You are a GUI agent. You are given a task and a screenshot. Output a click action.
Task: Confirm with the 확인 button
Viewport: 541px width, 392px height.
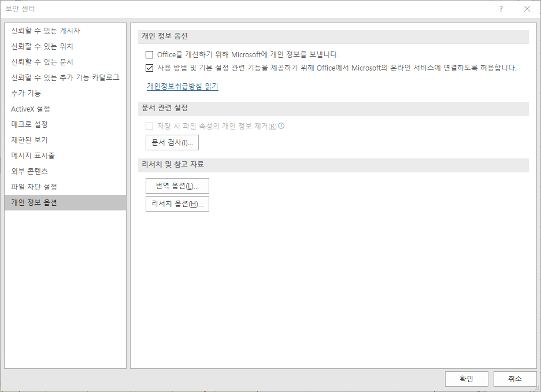466,379
